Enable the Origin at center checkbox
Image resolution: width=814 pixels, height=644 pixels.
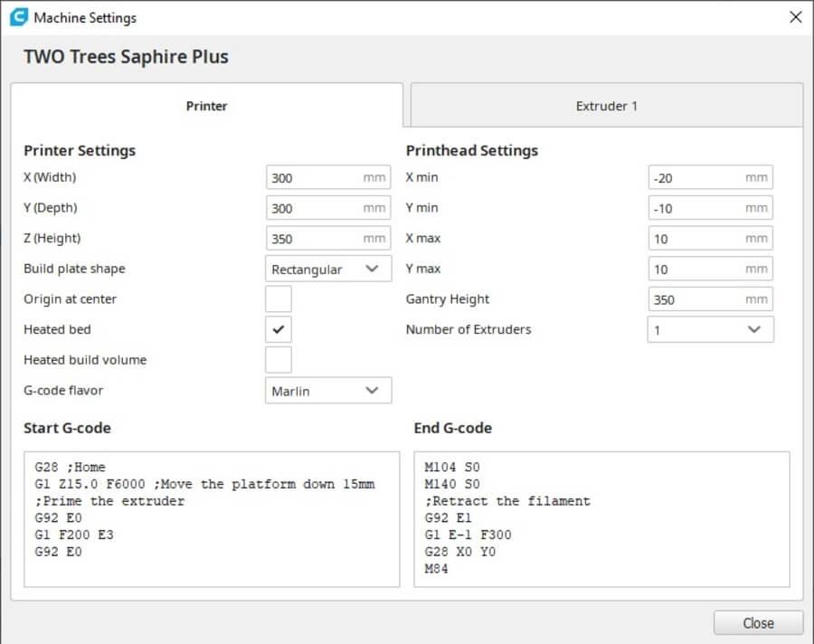(279, 298)
